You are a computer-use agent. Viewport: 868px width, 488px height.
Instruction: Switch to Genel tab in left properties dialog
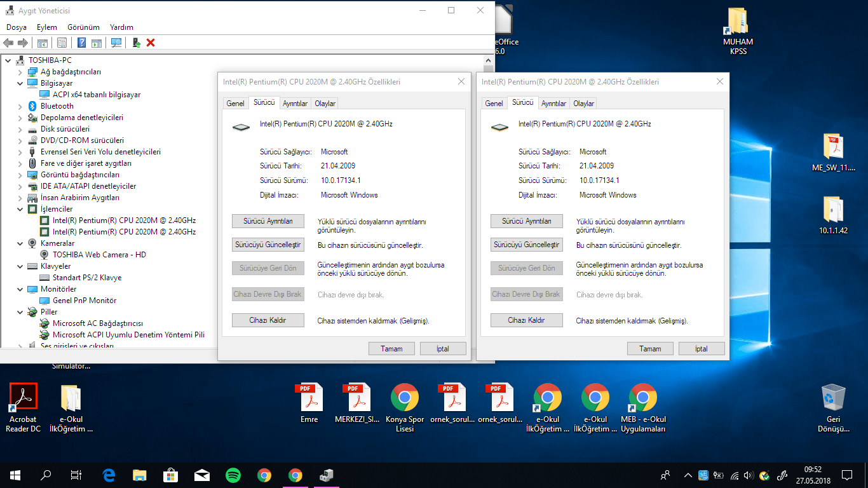click(x=235, y=104)
